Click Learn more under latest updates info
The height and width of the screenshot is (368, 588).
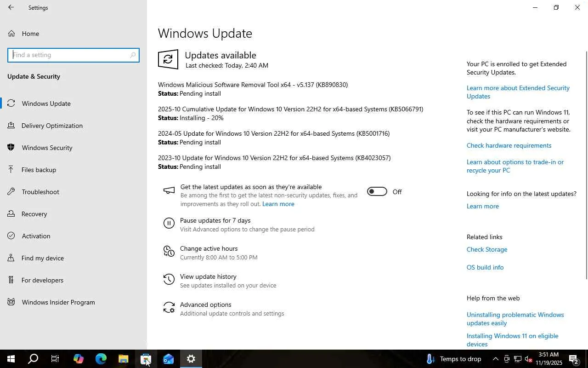pos(483,206)
